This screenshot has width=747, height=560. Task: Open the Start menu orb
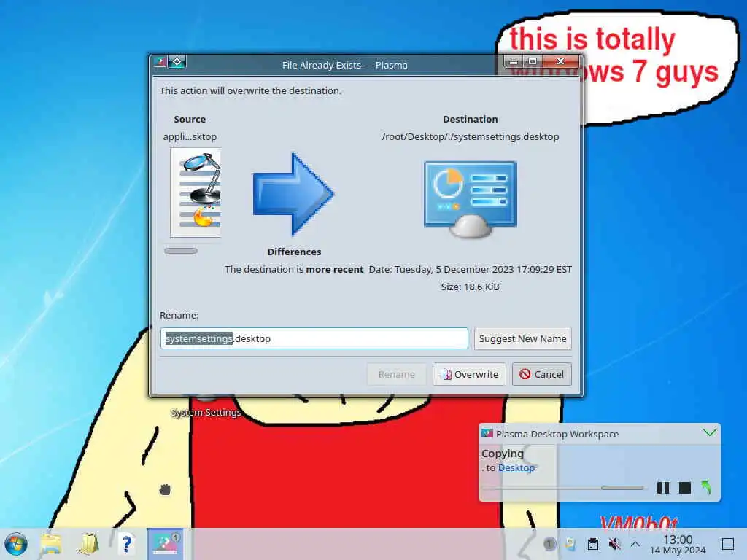pyautogui.click(x=16, y=544)
